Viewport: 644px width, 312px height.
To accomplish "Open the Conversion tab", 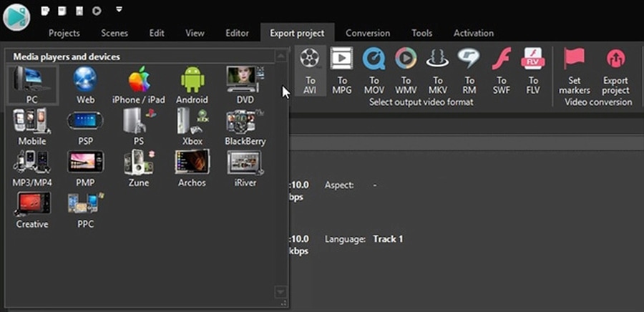I will click(x=368, y=33).
